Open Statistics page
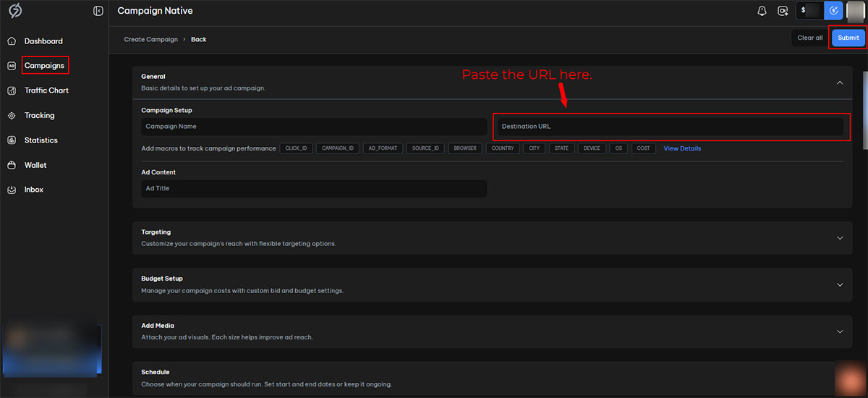868x398 pixels. coord(41,140)
